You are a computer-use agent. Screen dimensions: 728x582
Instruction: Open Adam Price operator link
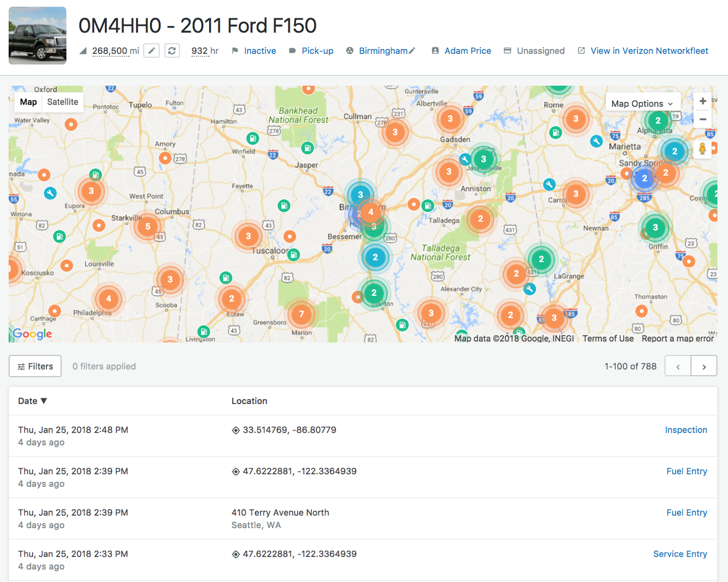[468, 51]
